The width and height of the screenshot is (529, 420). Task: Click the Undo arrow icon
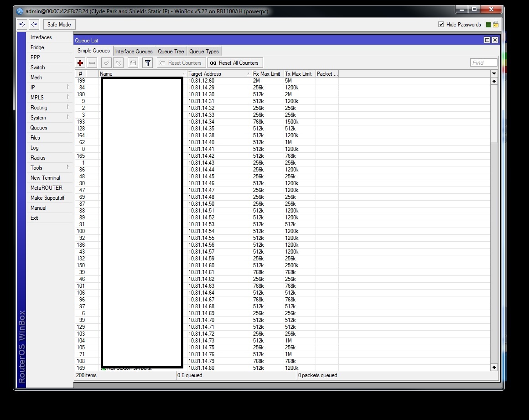(x=22, y=24)
